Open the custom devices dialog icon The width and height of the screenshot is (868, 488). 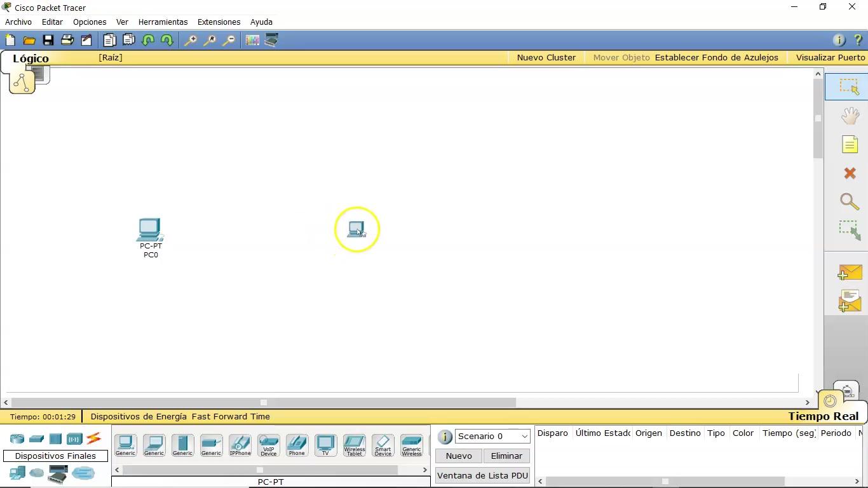271,40
